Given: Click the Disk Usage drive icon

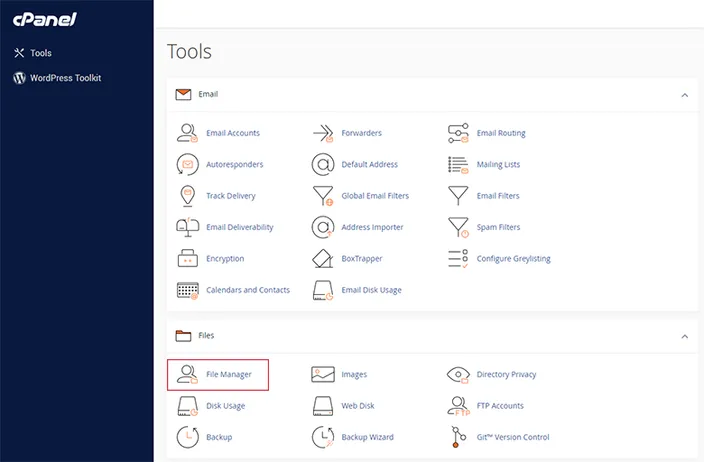Looking at the screenshot, I should tap(188, 406).
